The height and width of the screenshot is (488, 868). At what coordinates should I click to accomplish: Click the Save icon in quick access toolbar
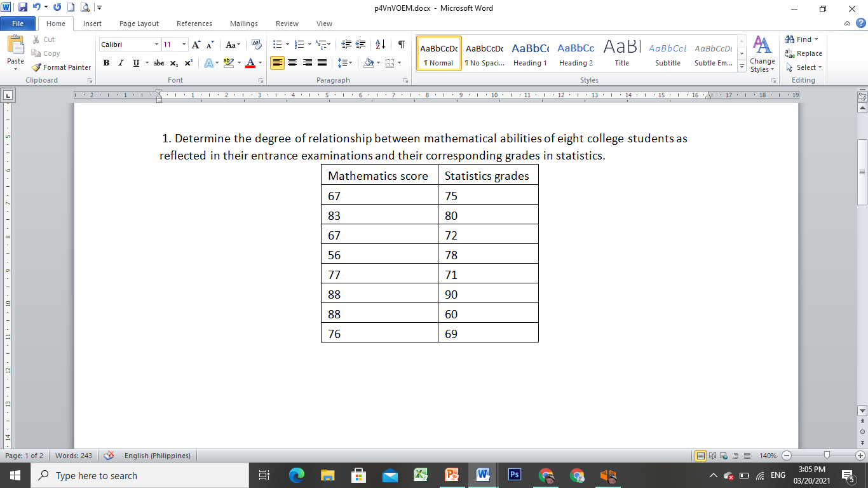23,8
